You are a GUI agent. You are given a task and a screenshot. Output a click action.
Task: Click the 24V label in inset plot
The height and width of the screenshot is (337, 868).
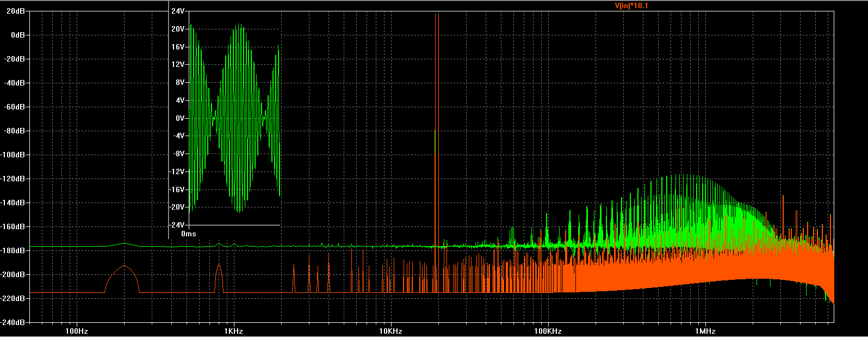point(178,11)
